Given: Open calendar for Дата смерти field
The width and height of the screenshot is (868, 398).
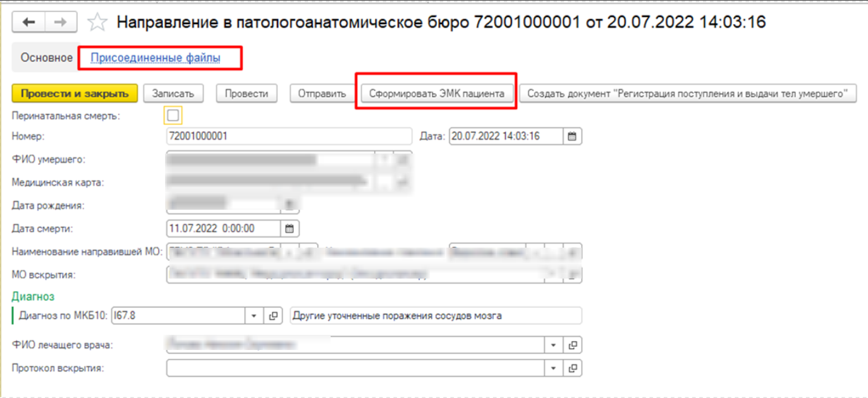Looking at the screenshot, I should click(x=290, y=229).
